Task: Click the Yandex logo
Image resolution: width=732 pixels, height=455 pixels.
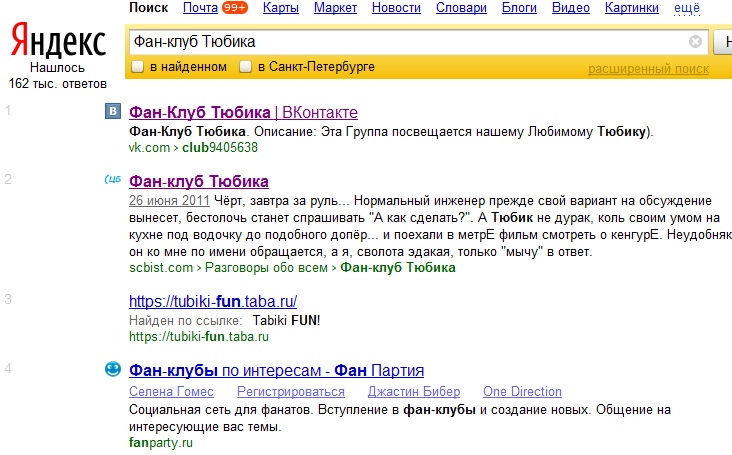Action: [58, 42]
